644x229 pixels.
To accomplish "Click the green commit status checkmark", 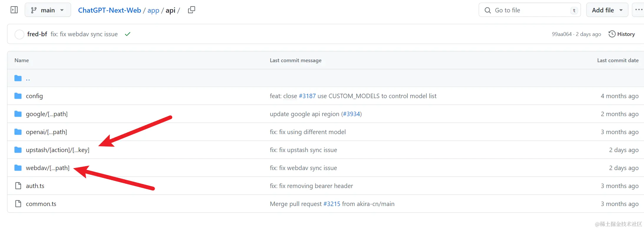I will [128, 34].
